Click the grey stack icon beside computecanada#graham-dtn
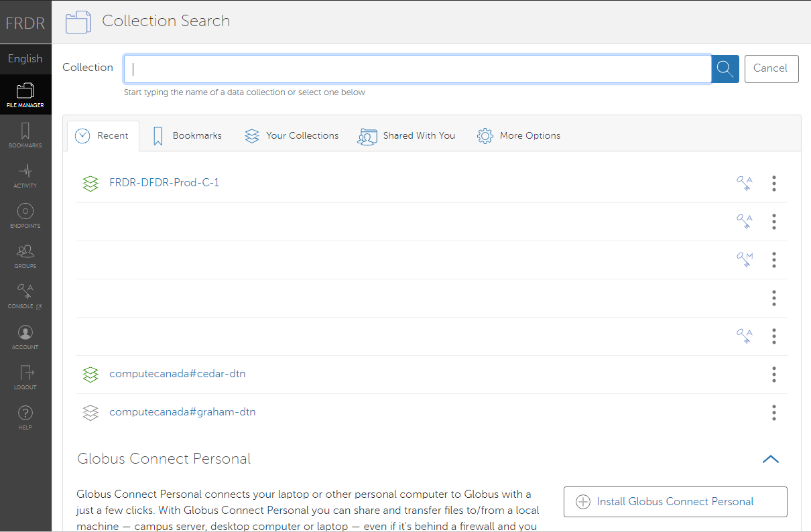 point(90,412)
